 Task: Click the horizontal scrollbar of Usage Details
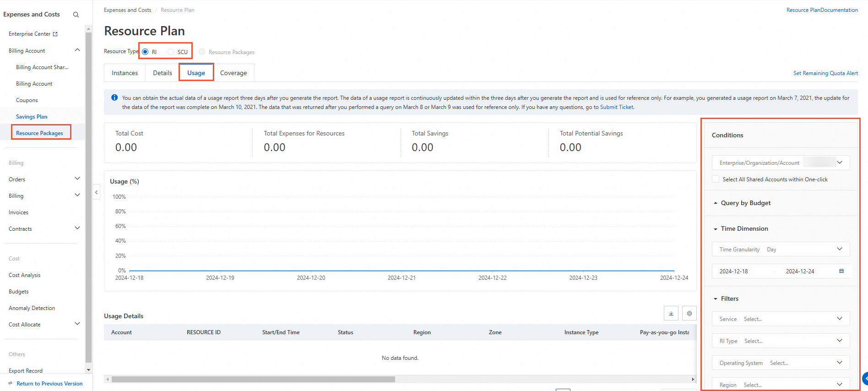(x=253, y=379)
